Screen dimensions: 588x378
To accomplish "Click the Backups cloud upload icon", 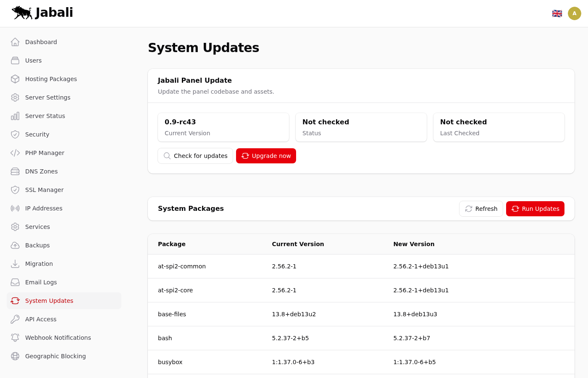I will [x=15, y=245].
